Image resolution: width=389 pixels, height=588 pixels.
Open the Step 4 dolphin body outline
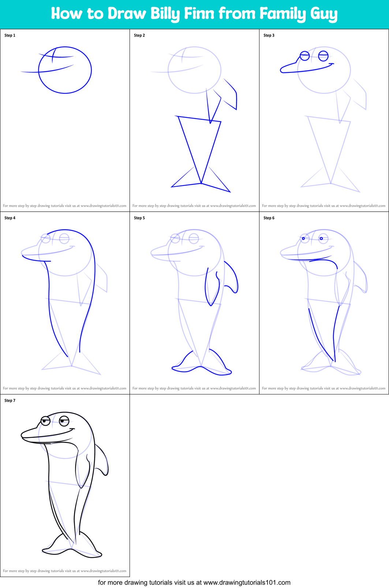[x=65, y=303]
